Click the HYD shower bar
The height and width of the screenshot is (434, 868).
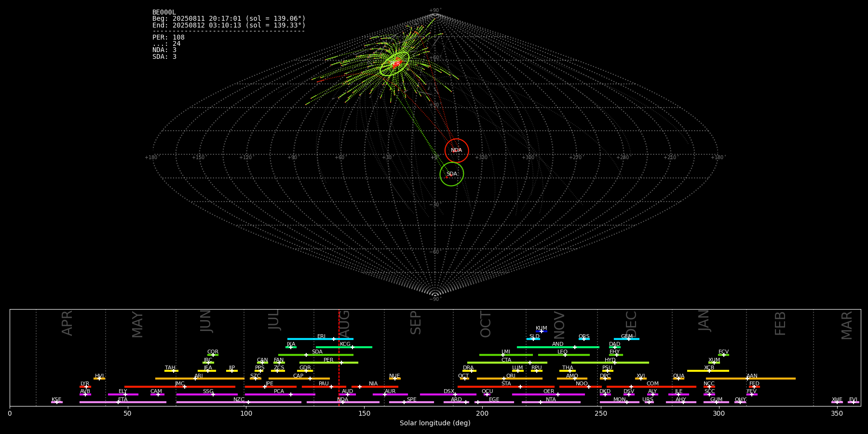coord(610,363)
